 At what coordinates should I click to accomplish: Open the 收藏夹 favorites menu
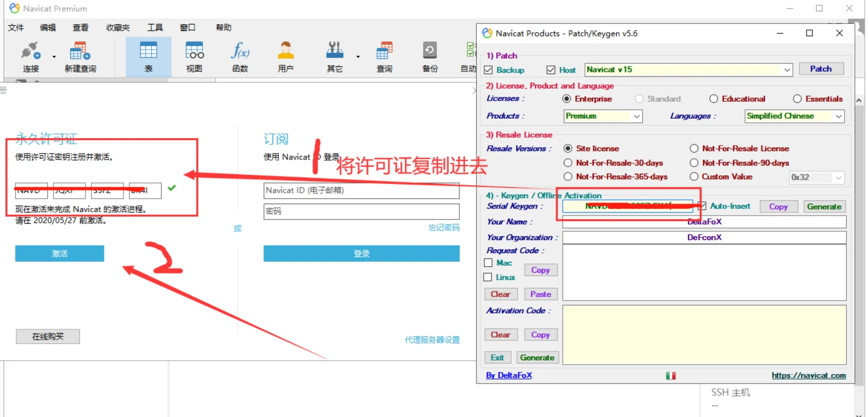[x=118, y=27]
